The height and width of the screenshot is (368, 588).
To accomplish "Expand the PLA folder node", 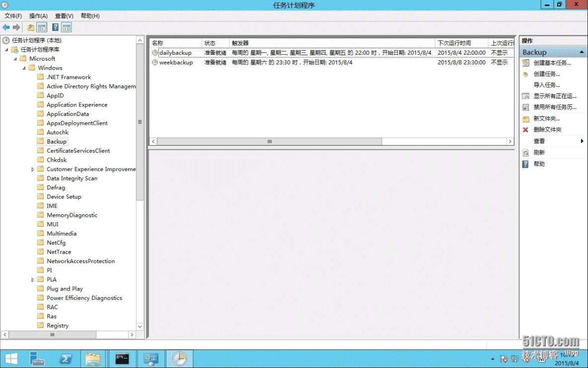I will (x=33, y=280).
